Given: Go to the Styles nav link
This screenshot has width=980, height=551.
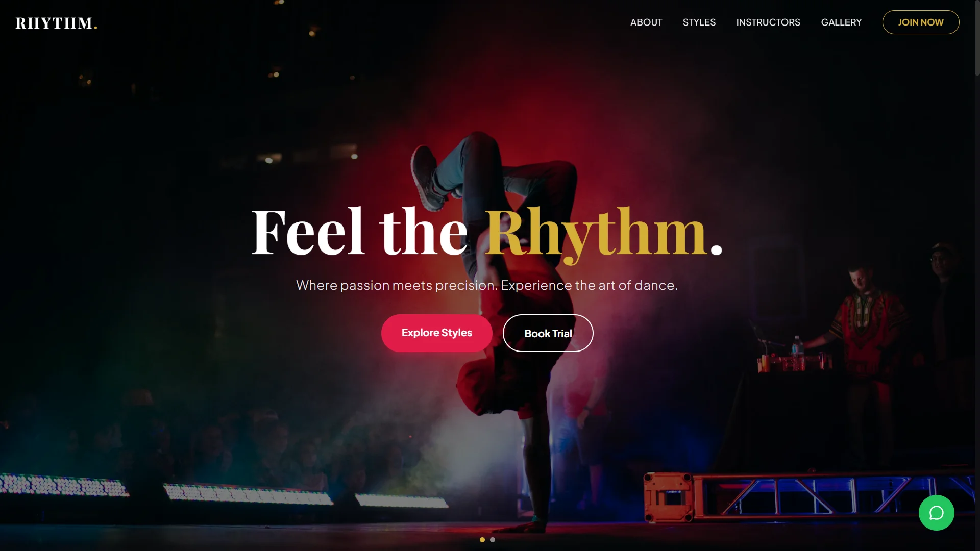Looking at the screenshot, I should pyautogui.click(x=699, y=22).
